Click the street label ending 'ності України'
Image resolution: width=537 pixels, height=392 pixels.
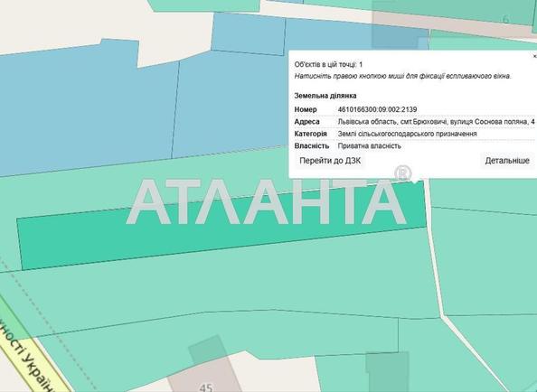coord(27,356)
